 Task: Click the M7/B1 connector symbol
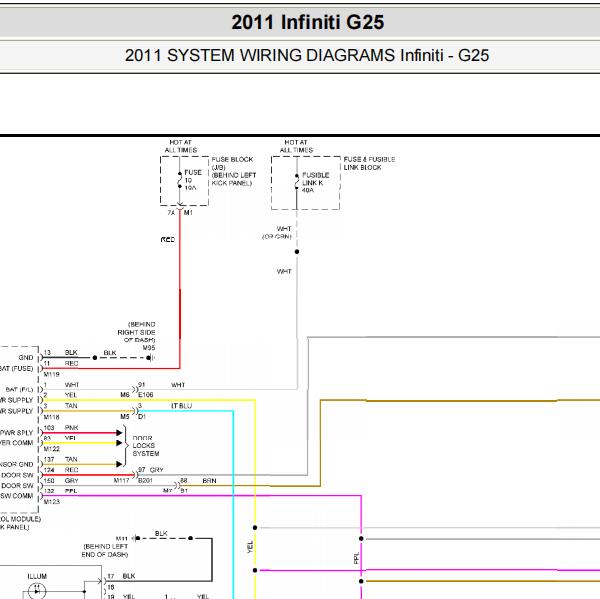[177, 486]
